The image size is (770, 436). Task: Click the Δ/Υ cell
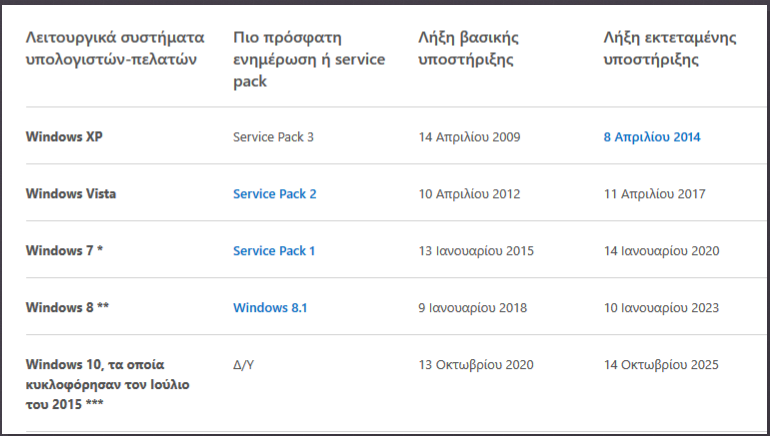(x=244, y=365)
